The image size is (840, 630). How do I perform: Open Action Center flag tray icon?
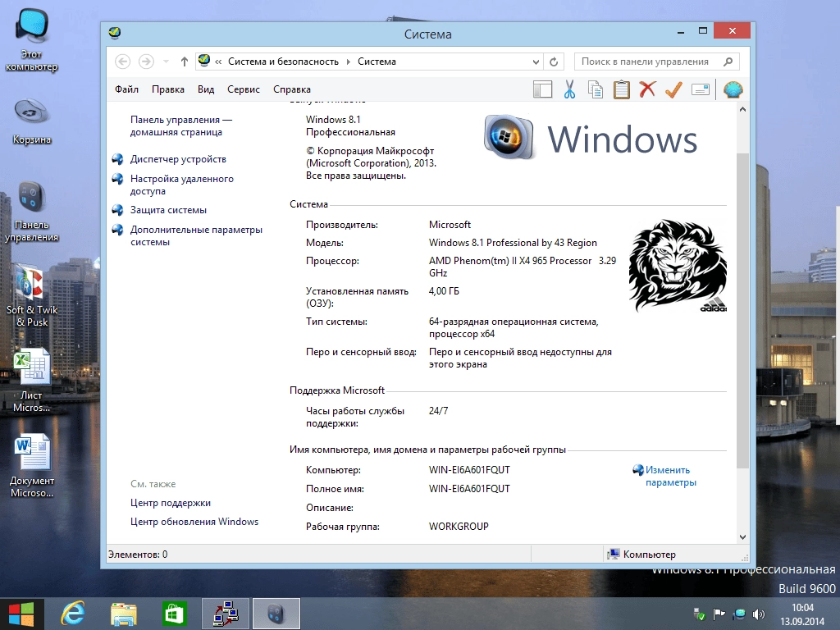click(x=719, y=614)
